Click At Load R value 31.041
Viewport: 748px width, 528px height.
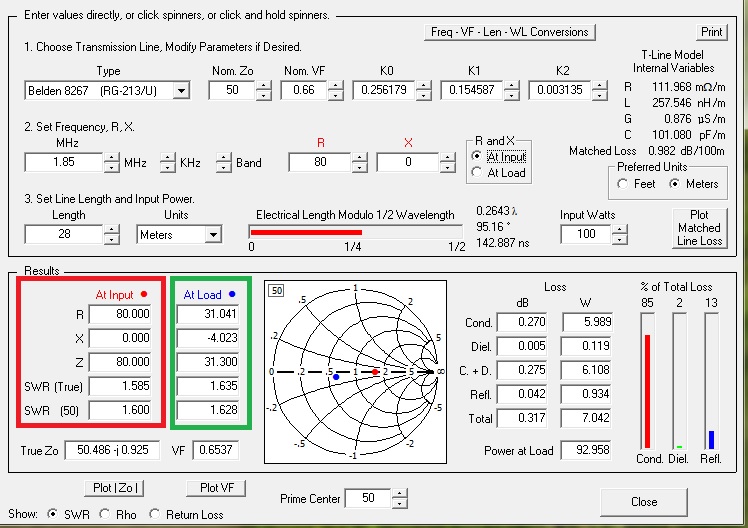pyautogui.click(x=208, y=314)
